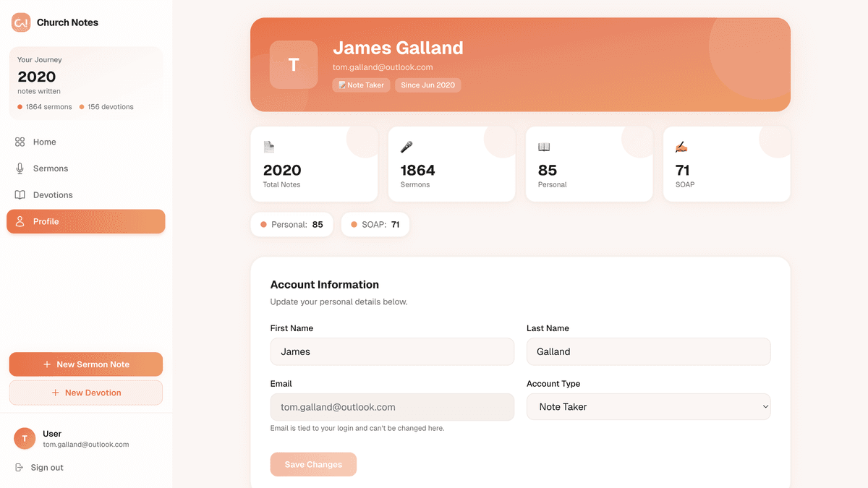
Task: Click the book icon next to Devotions
Action: click(x=20, y=194)
